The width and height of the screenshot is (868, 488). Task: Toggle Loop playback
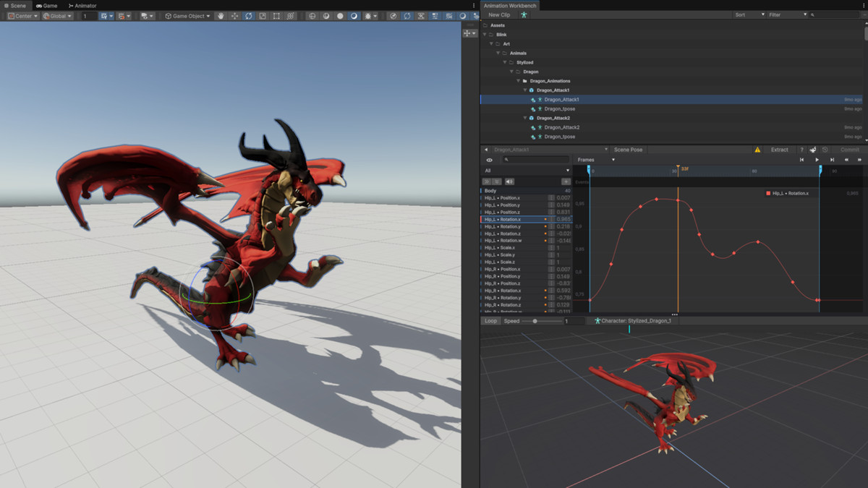click(490, 321)
